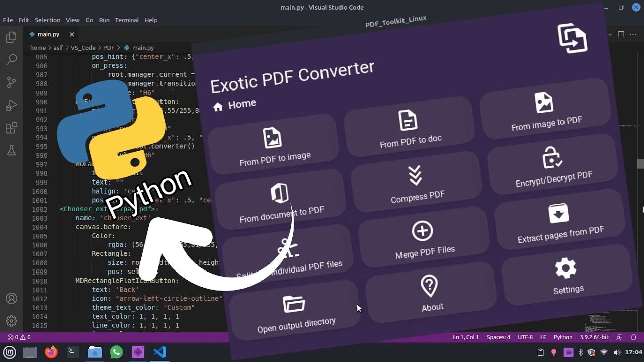Open Source Control view

coord(11,82)
